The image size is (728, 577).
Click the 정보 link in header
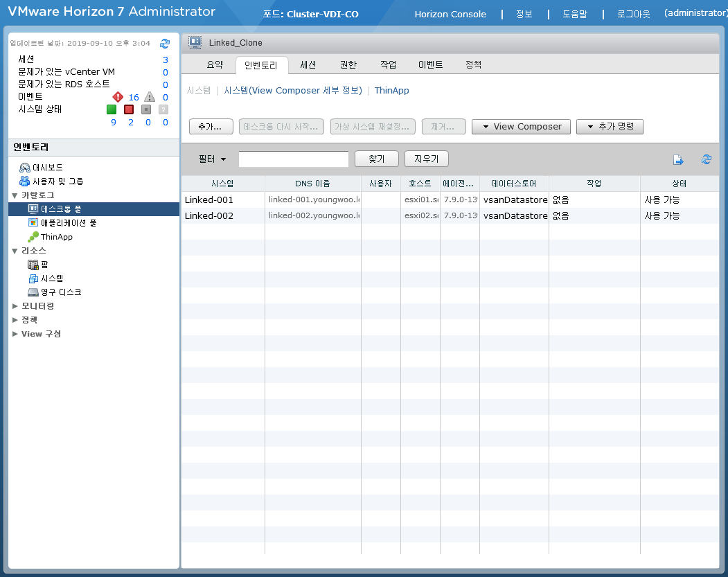point(524,15)
